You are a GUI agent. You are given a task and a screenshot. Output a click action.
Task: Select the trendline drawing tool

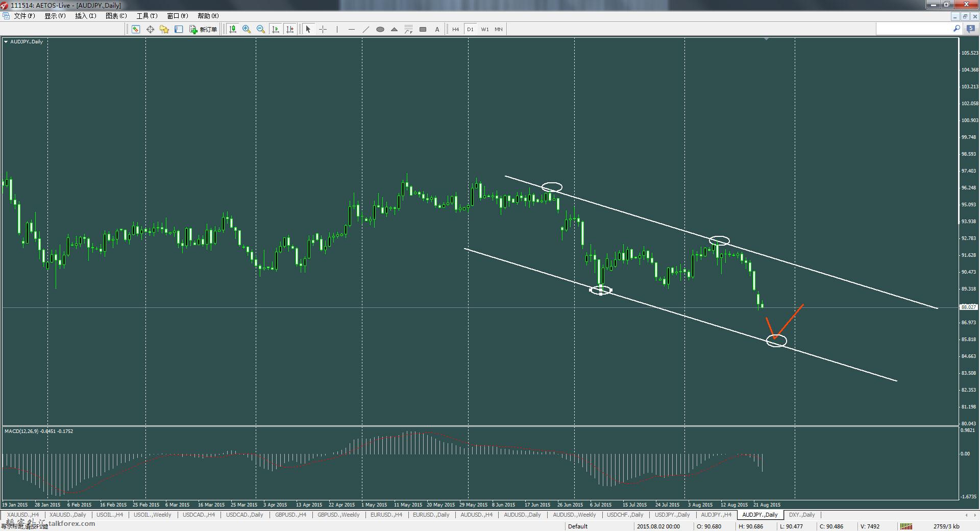[x=365, y=29]
